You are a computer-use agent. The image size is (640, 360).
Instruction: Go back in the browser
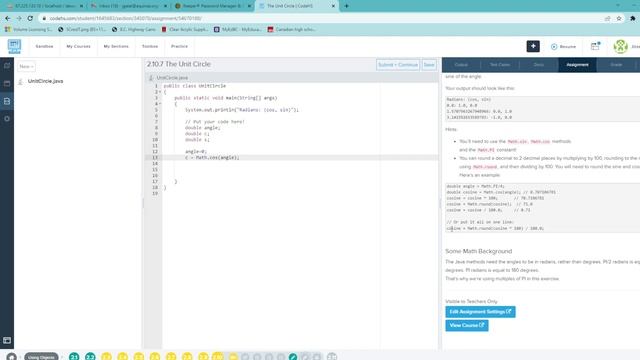tap(8, 18)
